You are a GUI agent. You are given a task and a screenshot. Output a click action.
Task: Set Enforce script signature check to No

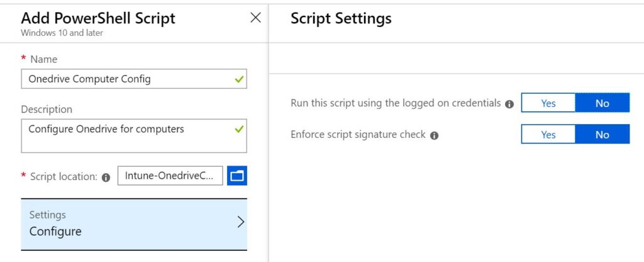coord(602,135)
